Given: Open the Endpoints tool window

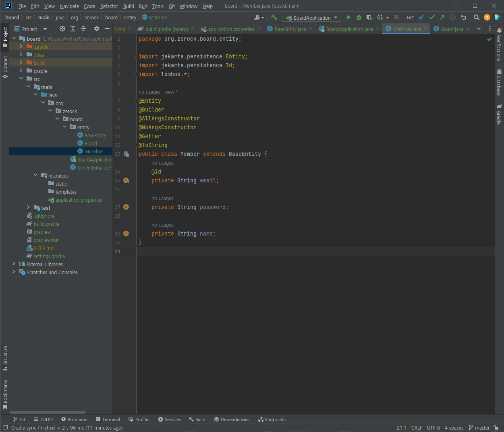Looking at the screenshot, I should pyautogui.click(x=272, y=419).
